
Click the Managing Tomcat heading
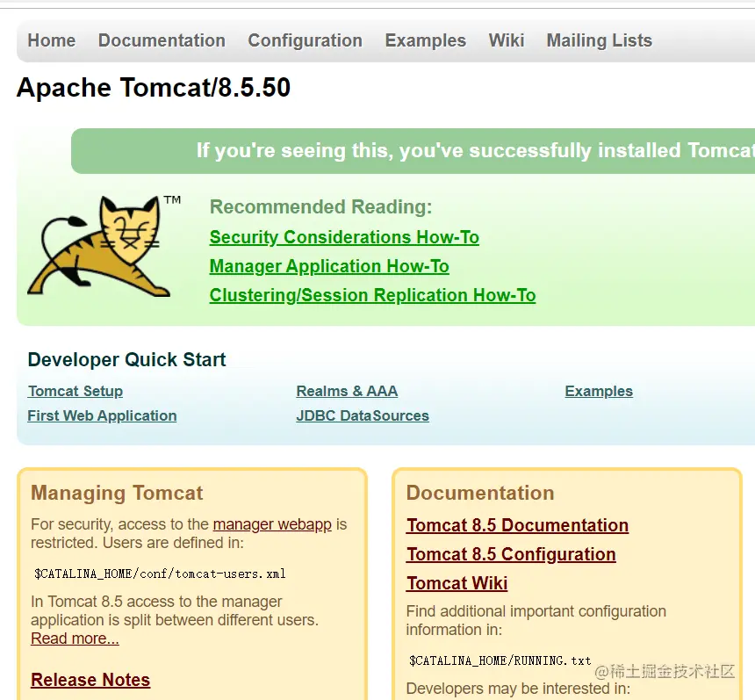click(x=117, y=494)
